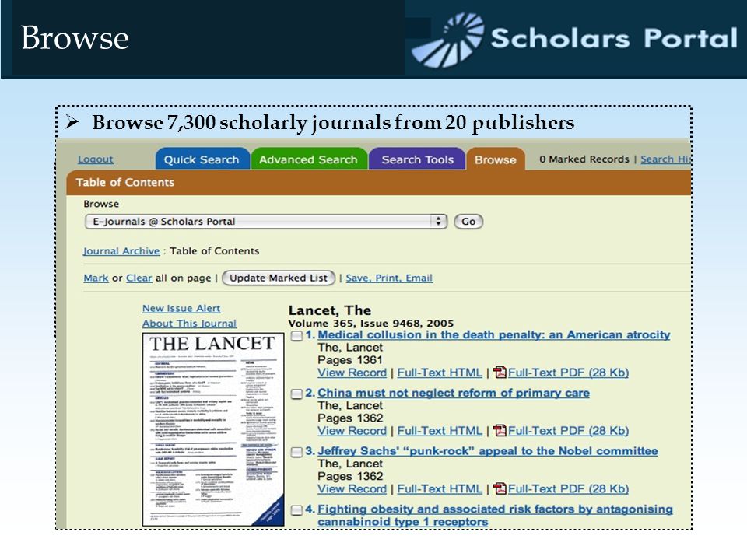This screenshot has width=747, height=560.
Task: Open article Medical collusion in the death penalty
Action: point(493,334)
